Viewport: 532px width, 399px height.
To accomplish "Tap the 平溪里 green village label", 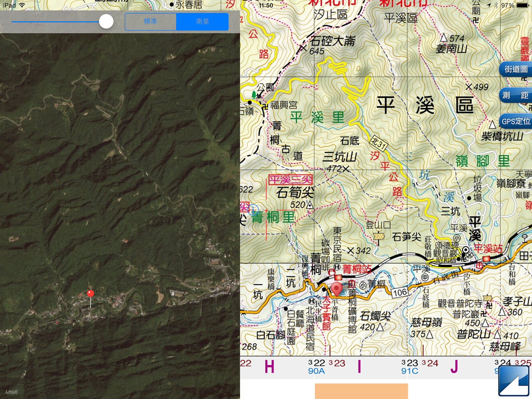I will click(x=317, y=117).
